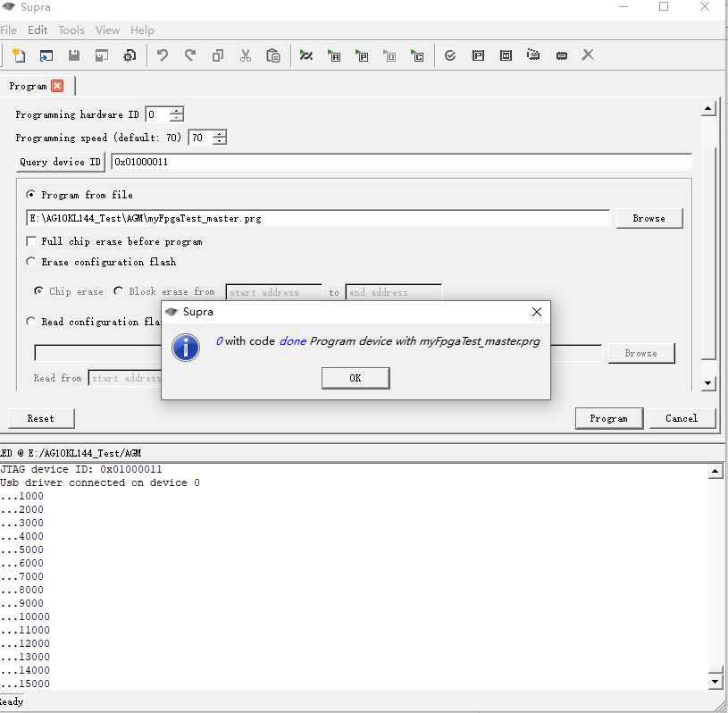This screenshot has width=728, height=713.
Task: Click the Undo arrow icon
Action: (162, 55)
